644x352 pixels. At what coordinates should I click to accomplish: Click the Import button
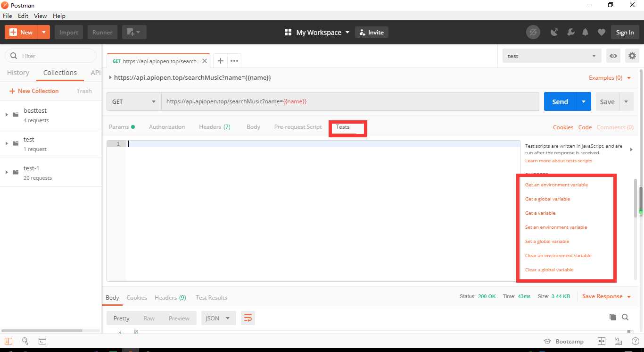pos(69,32)
